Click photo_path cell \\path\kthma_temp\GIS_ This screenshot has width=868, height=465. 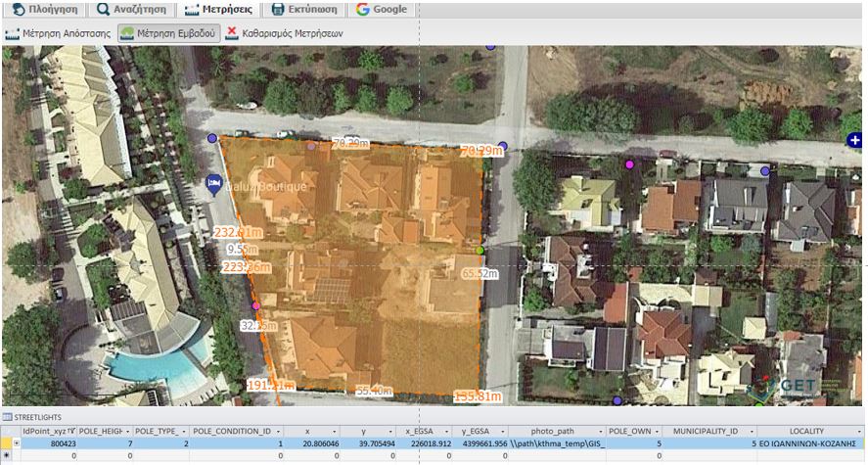[x=558, y=444]
